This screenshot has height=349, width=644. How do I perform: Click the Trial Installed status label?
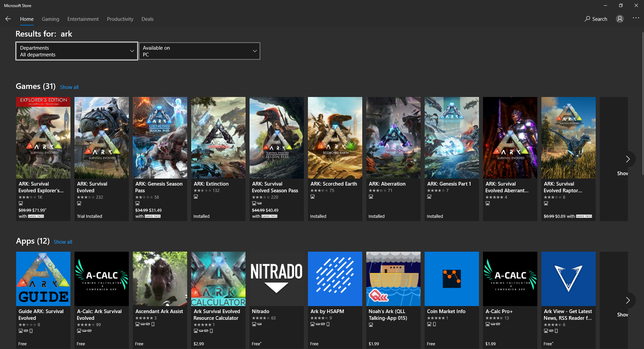(89, 216)
